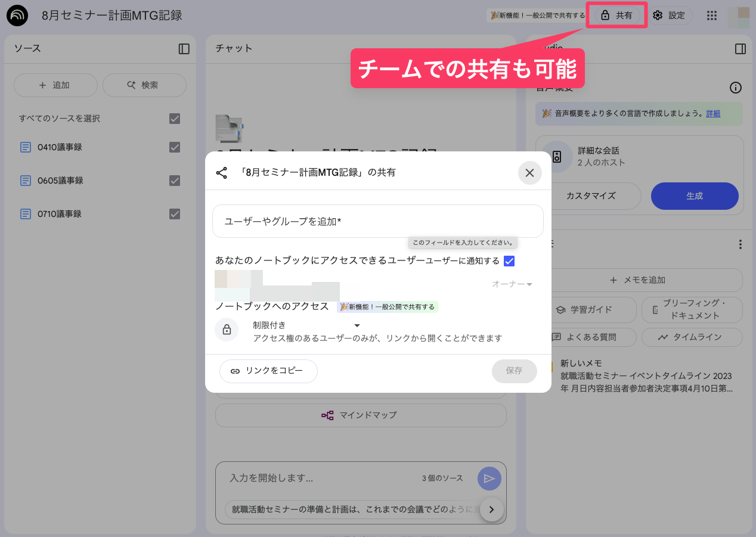
Task: Click the NotebookLM logo icon
Action: tap(17, 16)
